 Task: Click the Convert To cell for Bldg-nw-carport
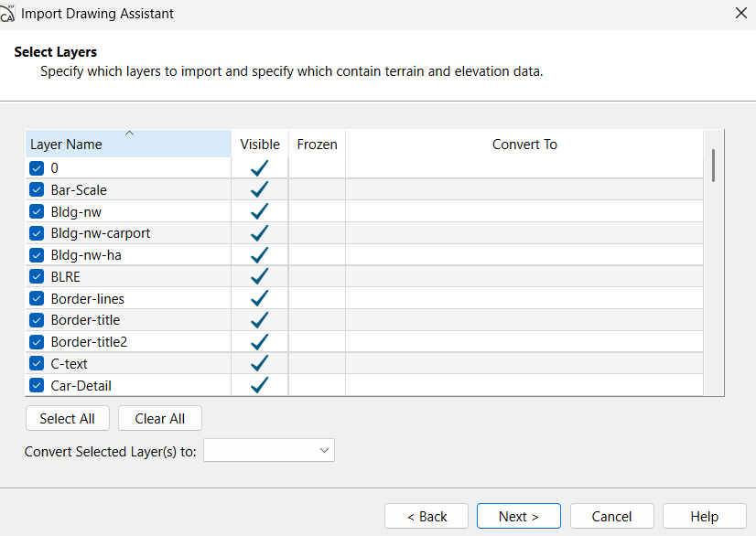coord(524,233)
